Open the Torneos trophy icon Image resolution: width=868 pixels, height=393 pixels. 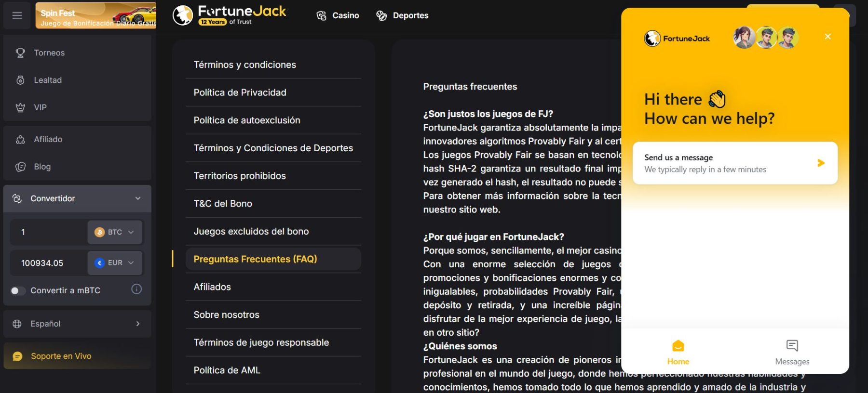[x=20, y=53]
